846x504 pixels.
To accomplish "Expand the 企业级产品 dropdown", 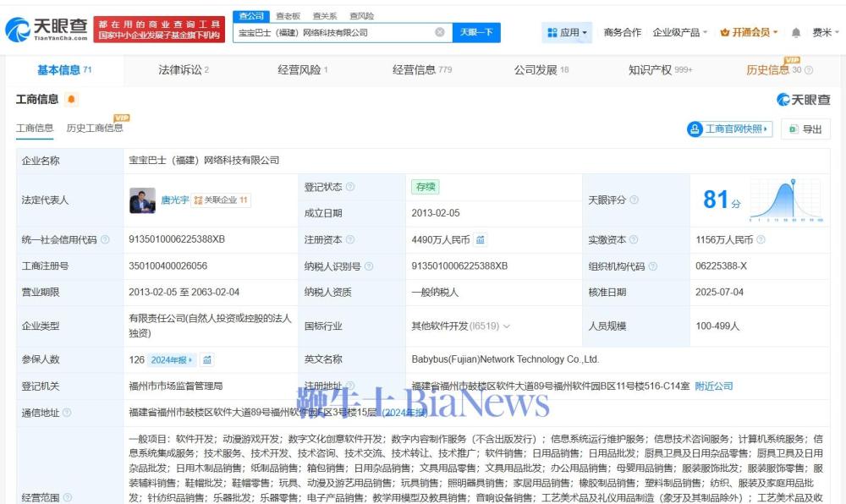I will coord(680,33).
